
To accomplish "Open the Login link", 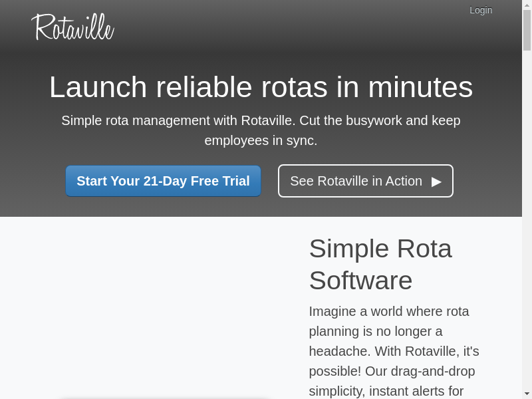I will tap(480, 10).
